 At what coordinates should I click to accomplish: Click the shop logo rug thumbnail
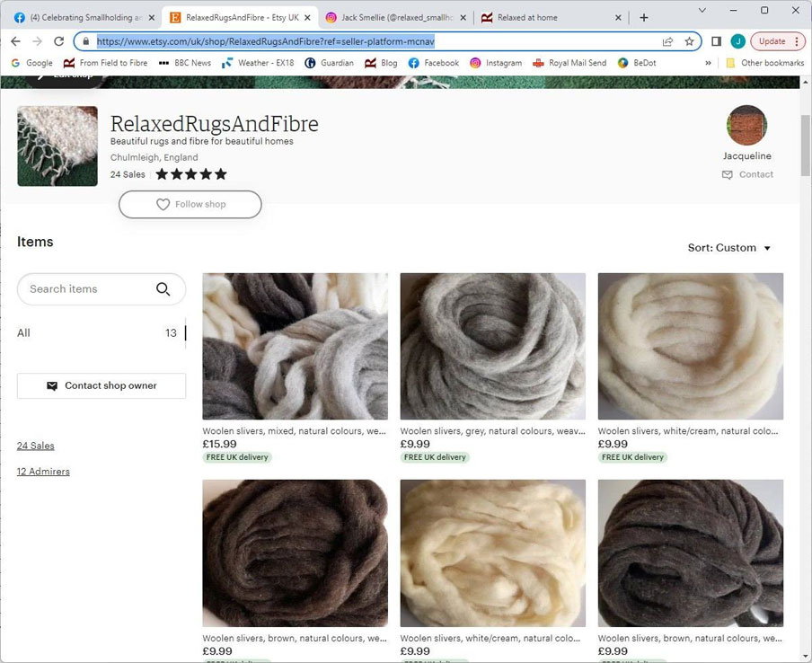57,146
